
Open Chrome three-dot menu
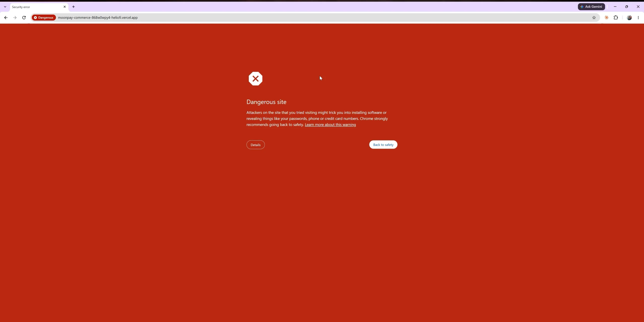638,18
